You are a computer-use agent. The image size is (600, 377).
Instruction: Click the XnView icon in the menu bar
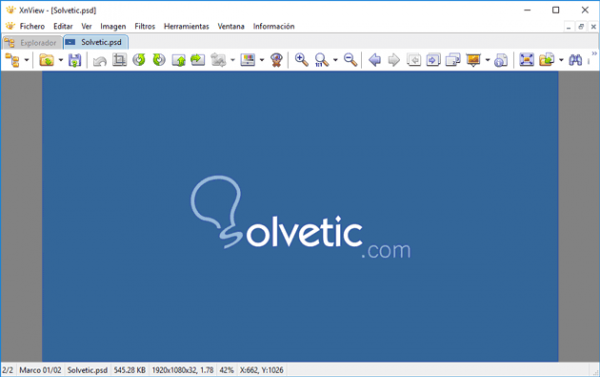click(10, 26)
